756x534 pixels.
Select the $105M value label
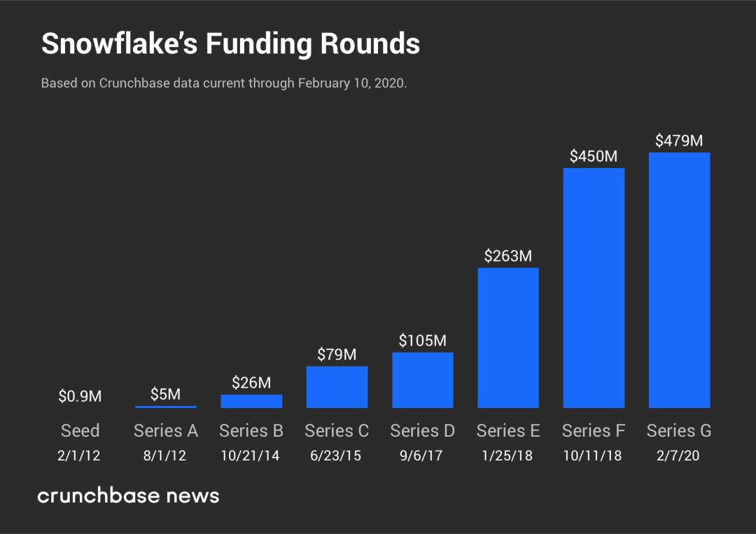[x=422, y=341]
